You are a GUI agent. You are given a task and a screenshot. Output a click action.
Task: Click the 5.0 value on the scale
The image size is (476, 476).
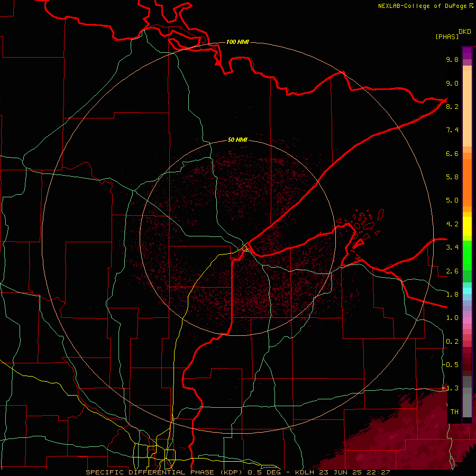[452, 200]
